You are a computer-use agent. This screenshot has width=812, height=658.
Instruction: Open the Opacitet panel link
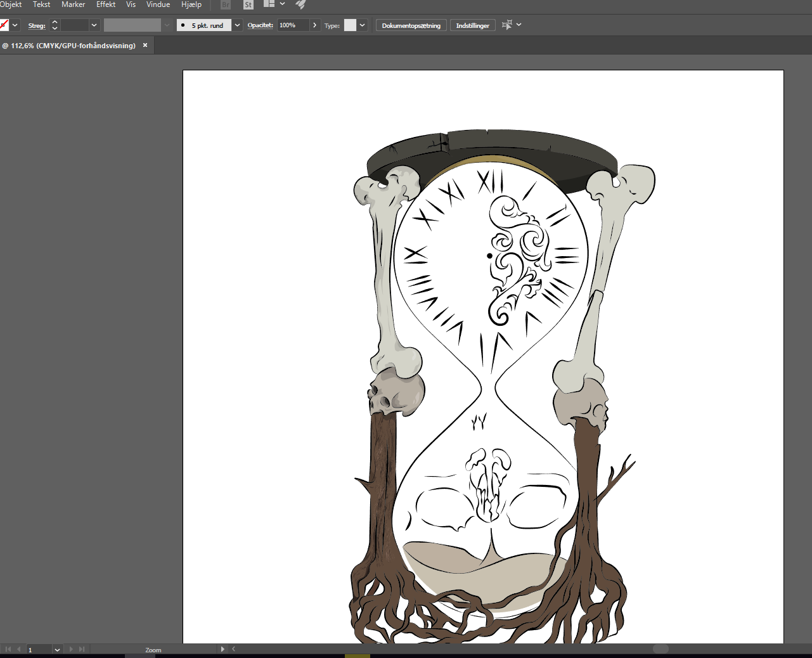[260, 25]
